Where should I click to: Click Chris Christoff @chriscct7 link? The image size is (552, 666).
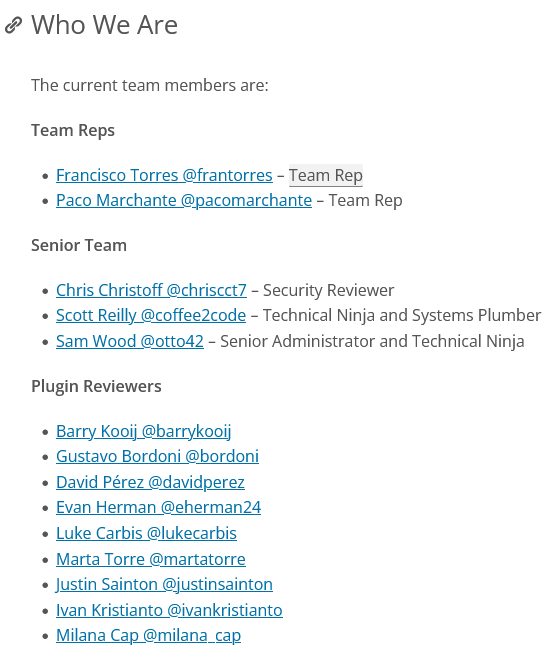(151, 291)
